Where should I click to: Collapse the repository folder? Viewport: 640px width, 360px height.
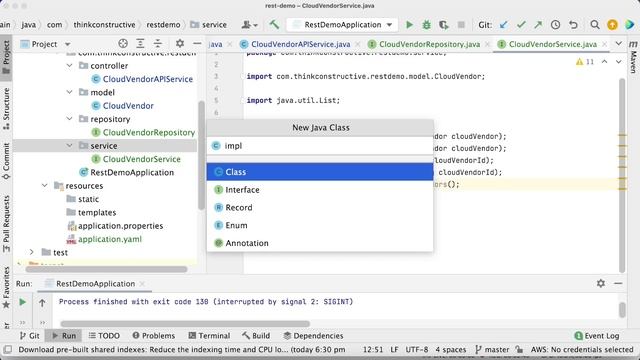[69, 119]
